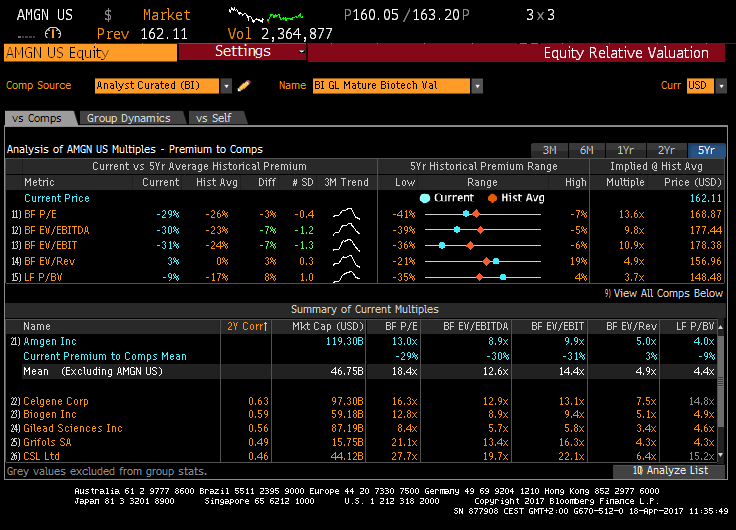The height and width of the screenshot is (530, 736).
Task: Click the AMGN US Equity field
Action: click(x=91, y=53)
